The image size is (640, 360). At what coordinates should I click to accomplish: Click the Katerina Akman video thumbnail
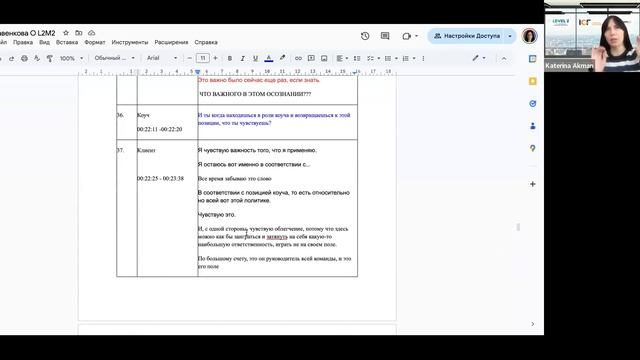point(592,36)
